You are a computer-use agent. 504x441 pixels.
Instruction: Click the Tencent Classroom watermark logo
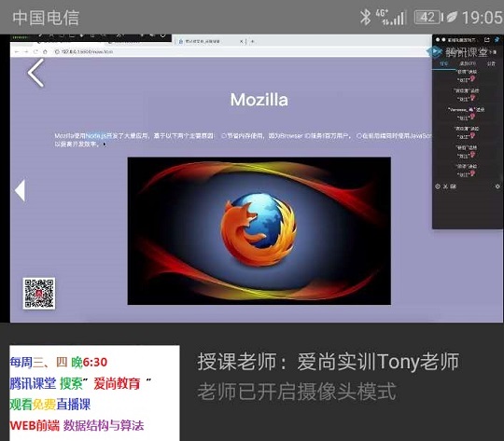tap(460, 52)
